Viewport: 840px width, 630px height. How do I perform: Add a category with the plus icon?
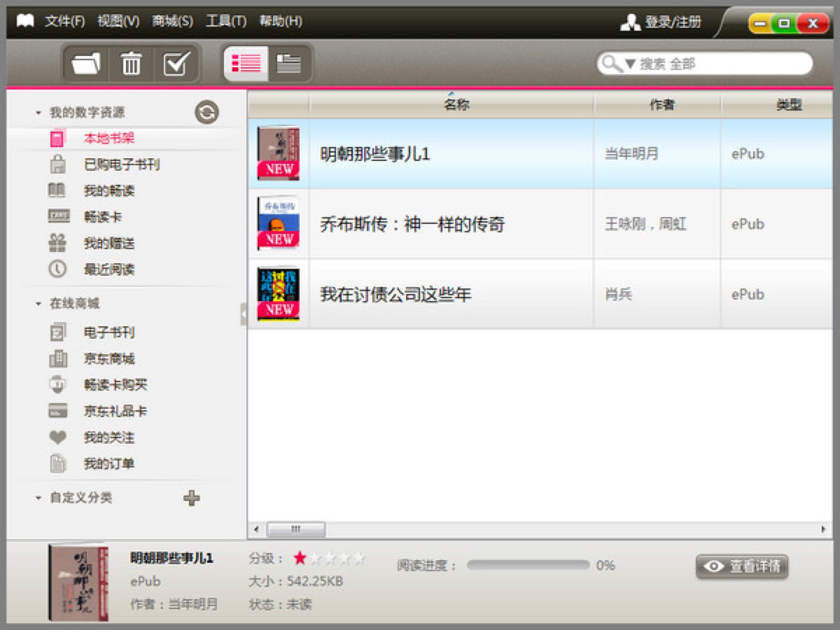click(x=192, y=498)
